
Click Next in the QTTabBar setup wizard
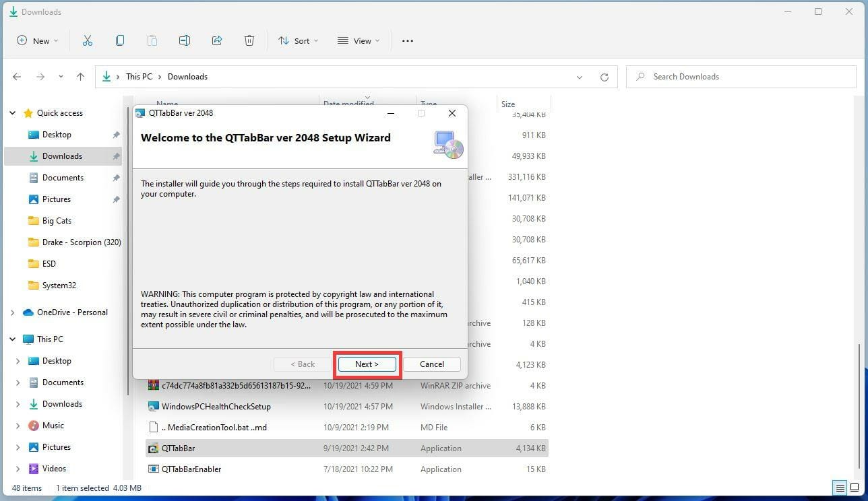pyautogui.click(x=366, y=364)
